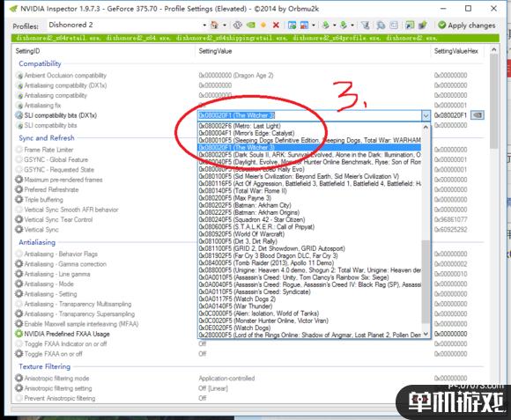Screen dimensions: 511x420
Task: Click the red X delete profile icon
Action: pos(276,25)
